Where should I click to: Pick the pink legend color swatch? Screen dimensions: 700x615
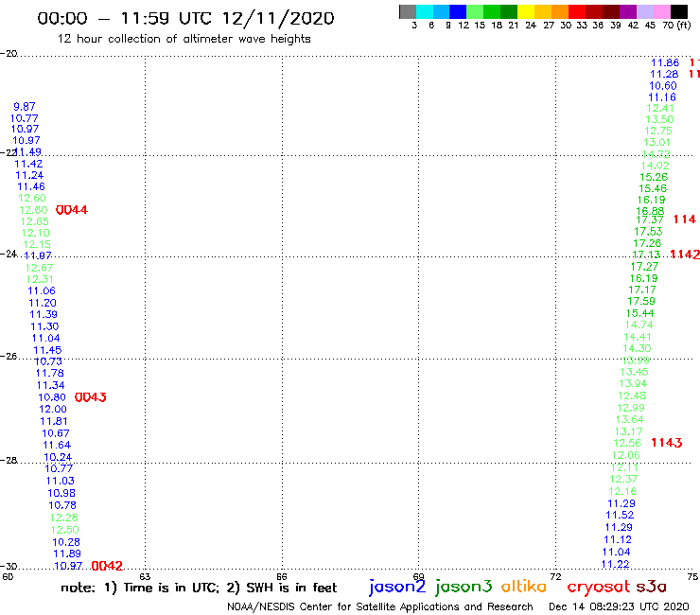tap(662, 11)
